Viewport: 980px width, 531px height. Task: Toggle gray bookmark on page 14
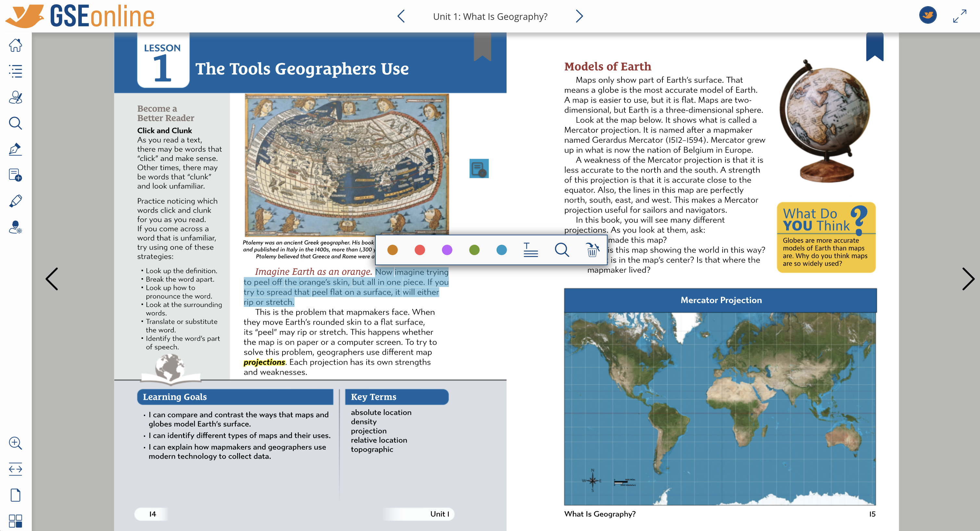point(483,46)
